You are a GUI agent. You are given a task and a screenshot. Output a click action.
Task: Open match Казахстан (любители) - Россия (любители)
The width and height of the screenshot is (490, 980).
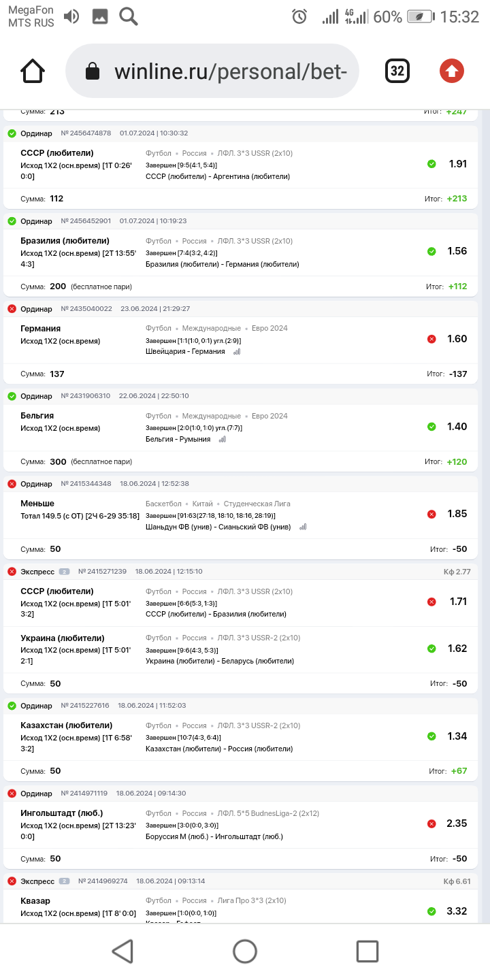pyautogui.click(x=219, y=749)
